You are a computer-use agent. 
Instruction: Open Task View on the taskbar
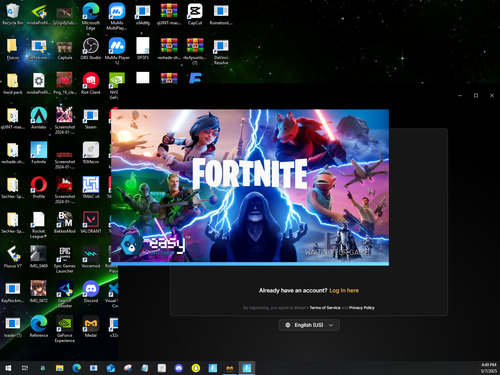(25, 368)
